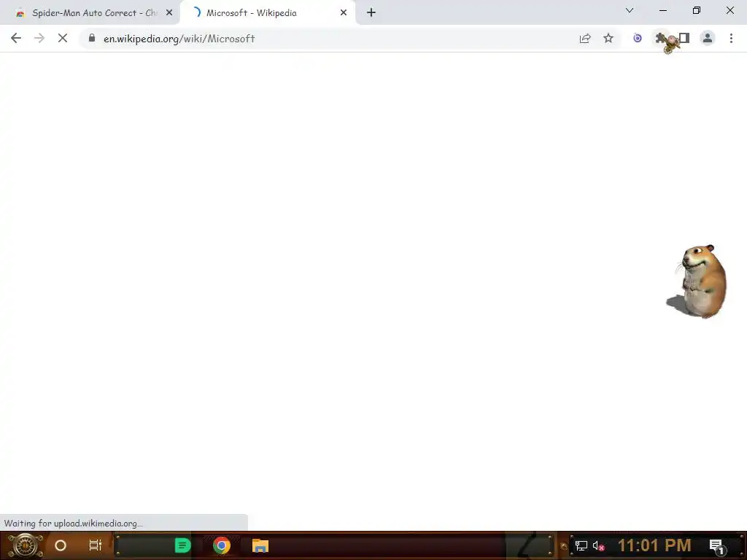Open the notification center icon
Image resolution: width=747 pixels, height=560 pixels.
pyautogui.click(x=716, y=545)
